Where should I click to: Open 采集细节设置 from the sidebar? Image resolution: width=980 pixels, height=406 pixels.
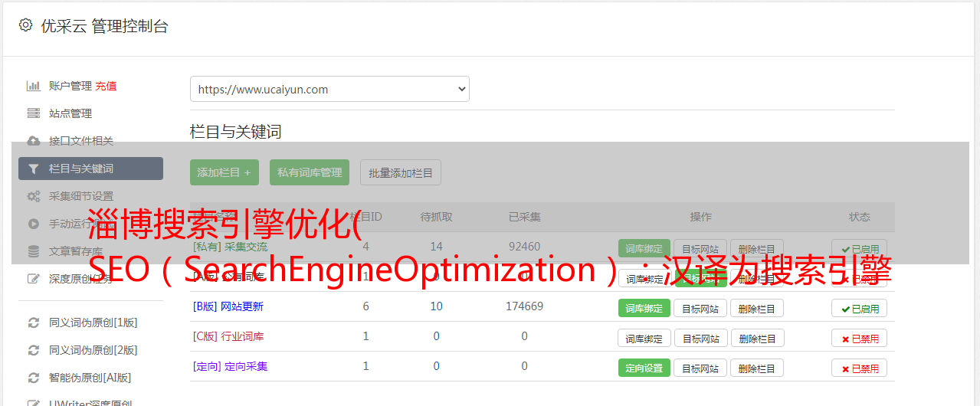pos(81,196)
